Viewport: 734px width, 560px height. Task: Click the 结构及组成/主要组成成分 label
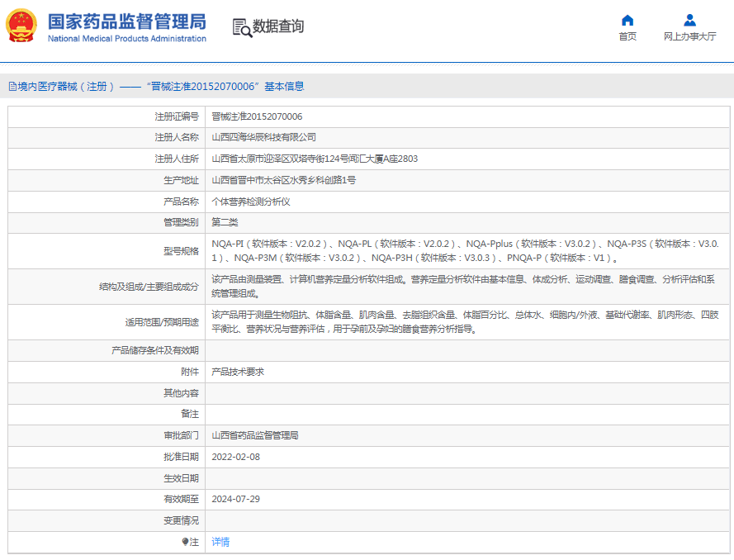(149, 287)
